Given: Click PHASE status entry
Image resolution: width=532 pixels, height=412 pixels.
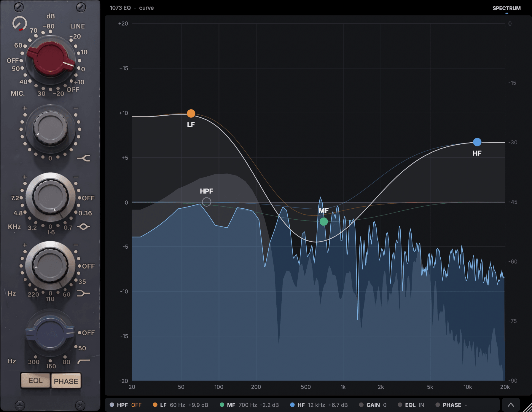Looking at the screenshot, I should (x=451, y=405).
